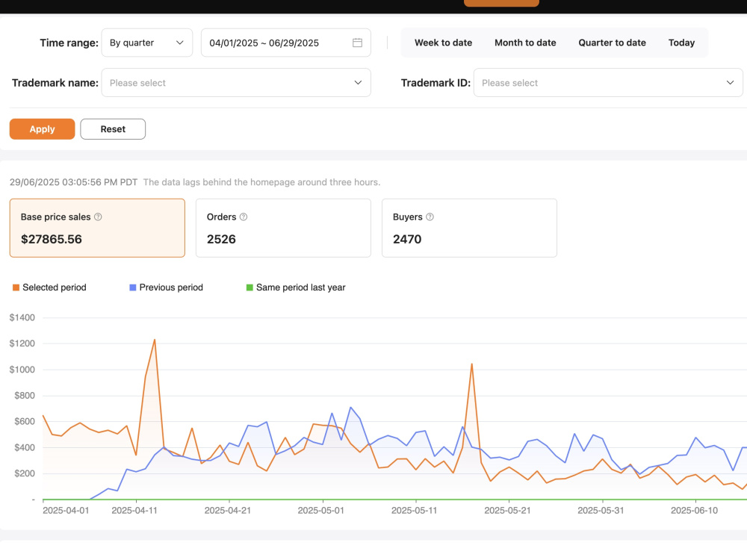Toggle the Selected period legend swatch
Image resolution: width=747 pixels, height=560 pixels.
coord(16,287)
